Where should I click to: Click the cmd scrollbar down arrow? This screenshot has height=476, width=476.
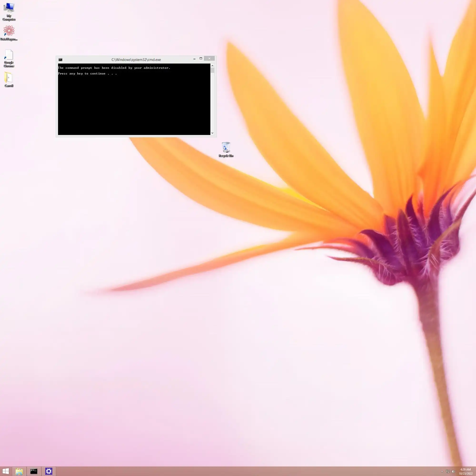pyautogui.click(x=212, y=133)
